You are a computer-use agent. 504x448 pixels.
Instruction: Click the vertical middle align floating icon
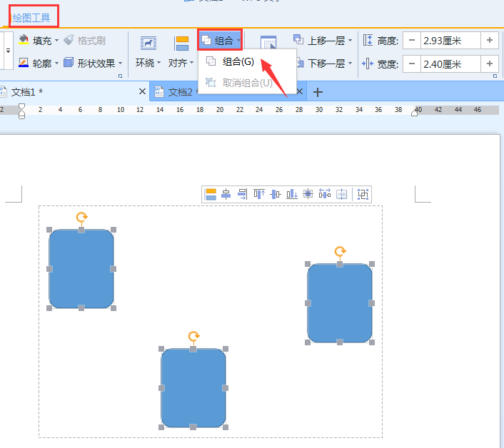pyautogui.click(x=276, y=194)
